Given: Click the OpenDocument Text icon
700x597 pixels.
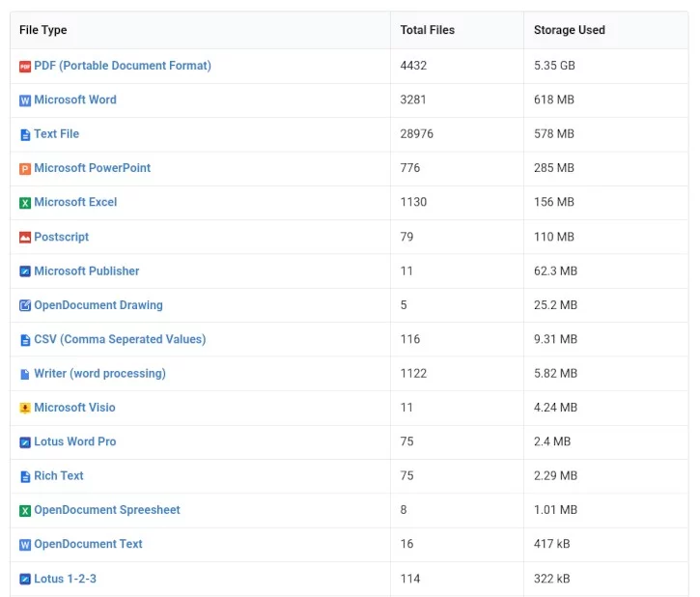Looking at the screenshot, I should [25, 545].
